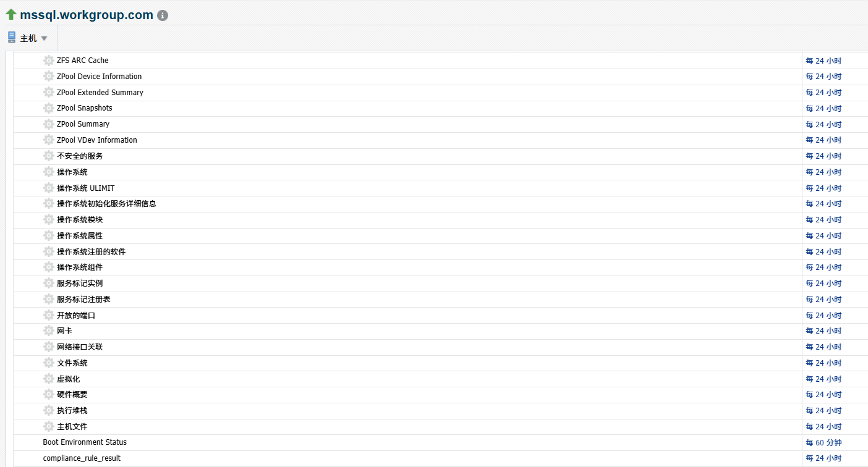Click gear icon beside ZPool Snapshots
Screen dimensions: 868x467
pyautogui.click(x=49, y=108)
